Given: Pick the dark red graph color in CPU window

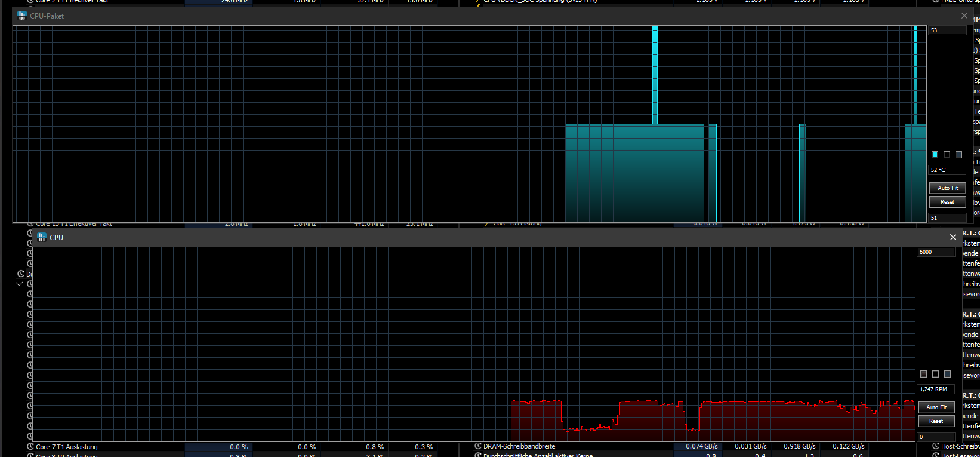Looking at the screenshot, I should 924,374.
